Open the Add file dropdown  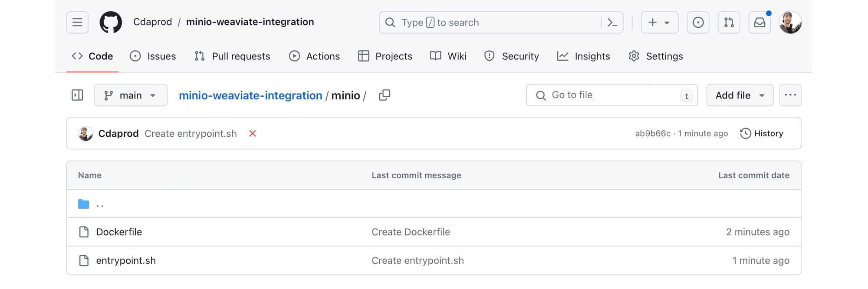click(740, 95)
